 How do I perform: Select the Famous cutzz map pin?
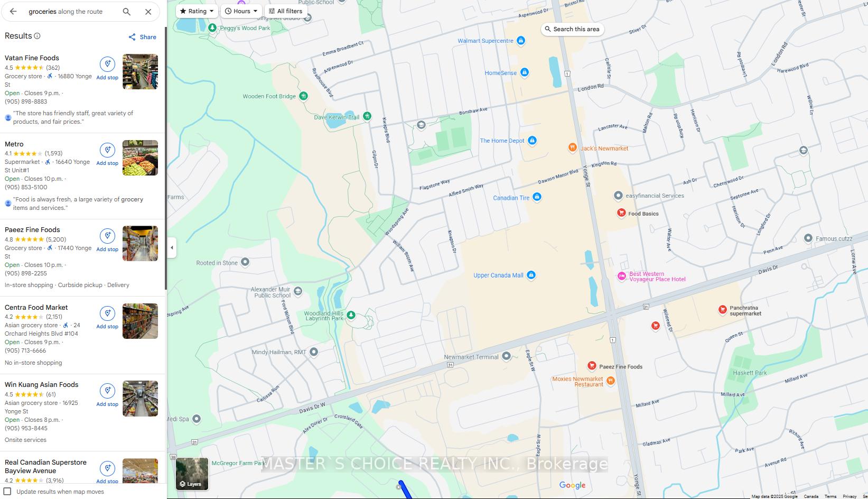click(x=808, y=238)
